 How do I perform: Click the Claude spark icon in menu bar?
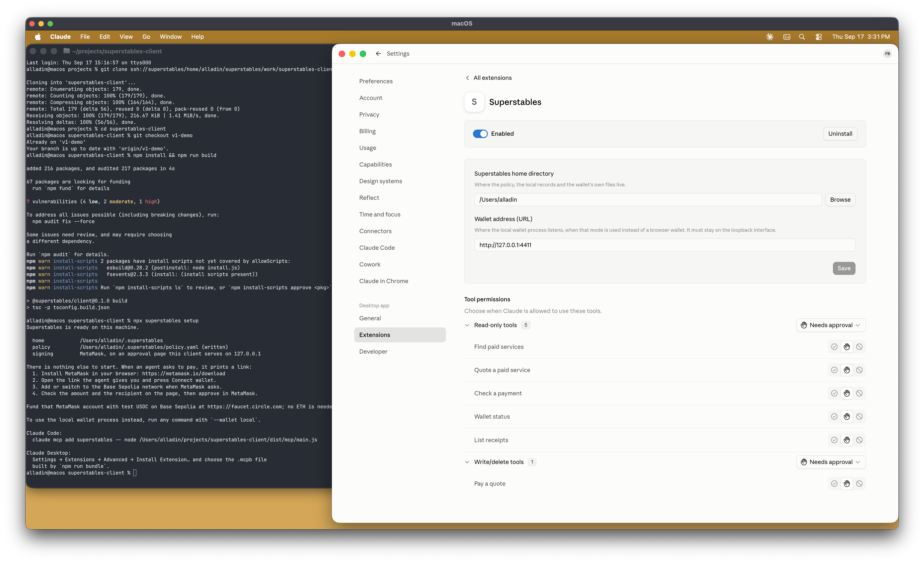(x=769, y=37)
